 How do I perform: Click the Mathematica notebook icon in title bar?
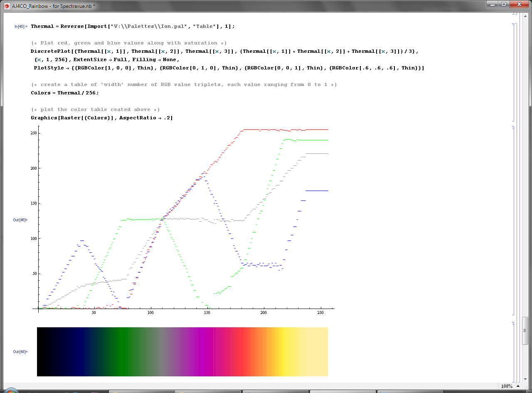coord(7,6)
